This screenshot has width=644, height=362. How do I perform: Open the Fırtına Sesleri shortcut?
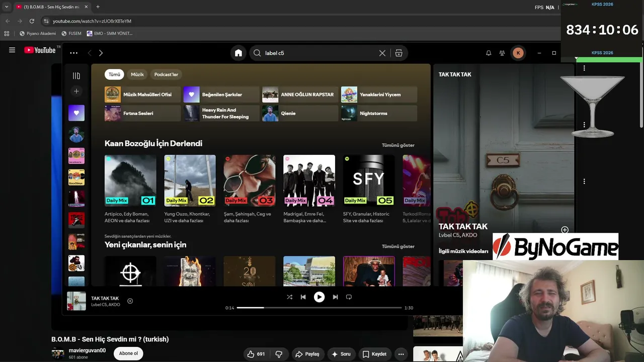click(x=142, y=113)
